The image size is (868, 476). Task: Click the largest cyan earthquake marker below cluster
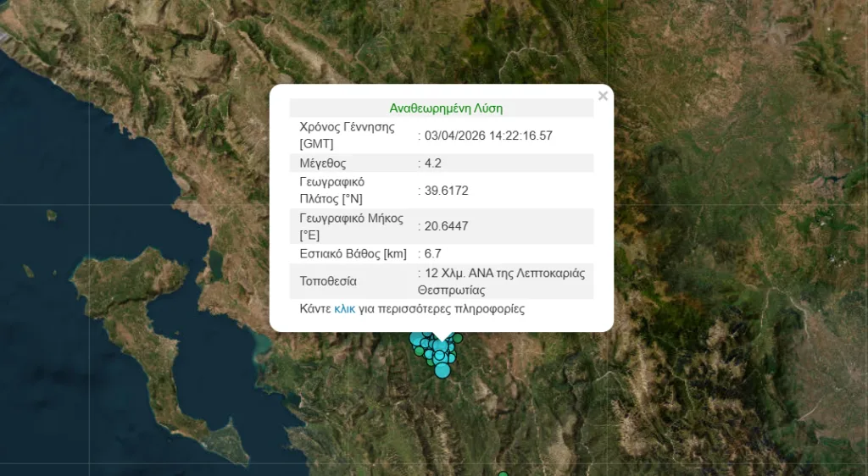[x=442, y=370]
